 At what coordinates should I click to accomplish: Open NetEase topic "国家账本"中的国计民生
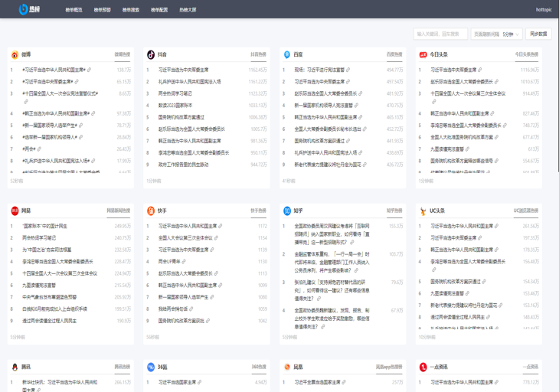pos(44,227)
